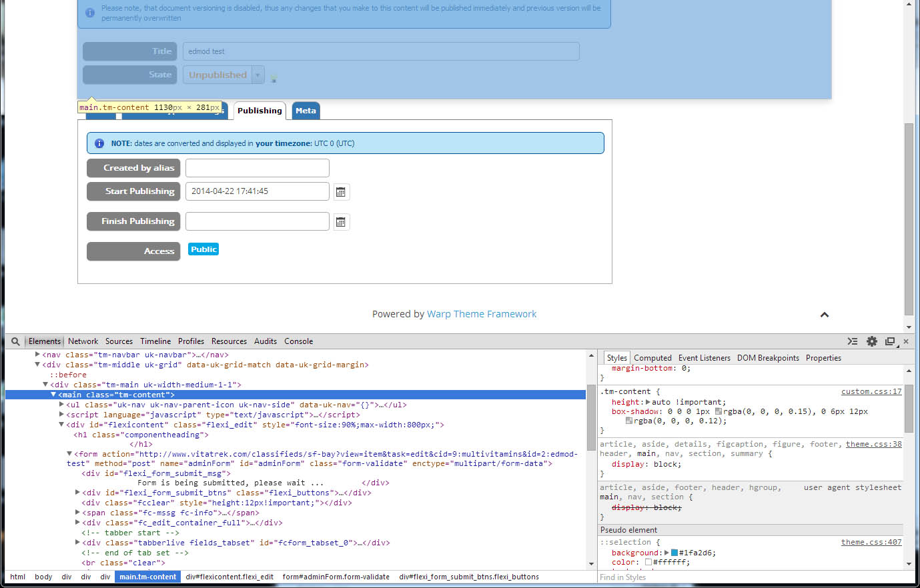Collapse the form adminForm node
The image size is (920, 588).
pos(69,454)
